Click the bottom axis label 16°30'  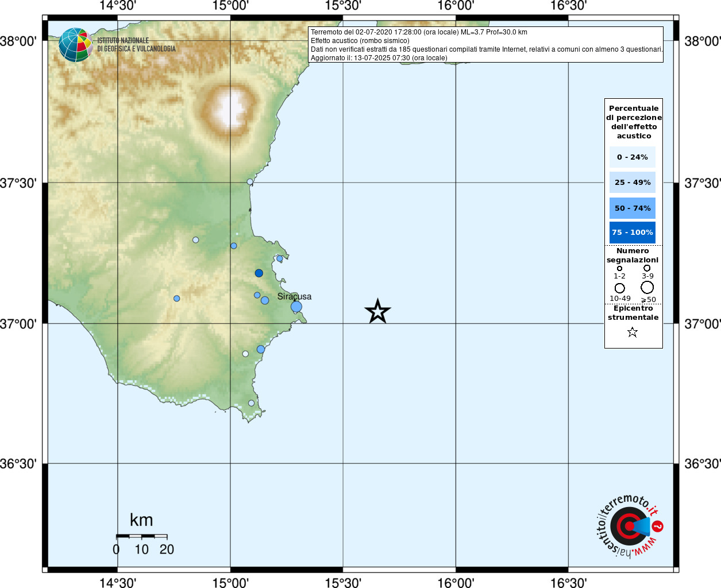[x=568, y=582]
